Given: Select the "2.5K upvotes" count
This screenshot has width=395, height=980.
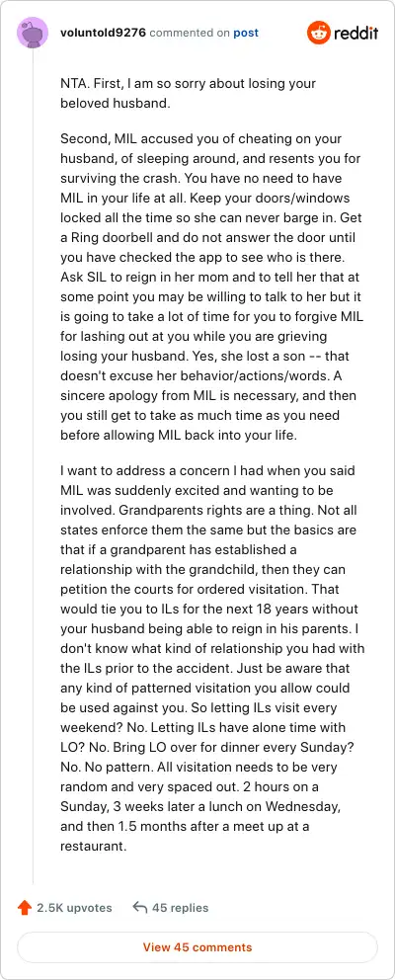Looking at the screenshot, I should click(74, 908).
